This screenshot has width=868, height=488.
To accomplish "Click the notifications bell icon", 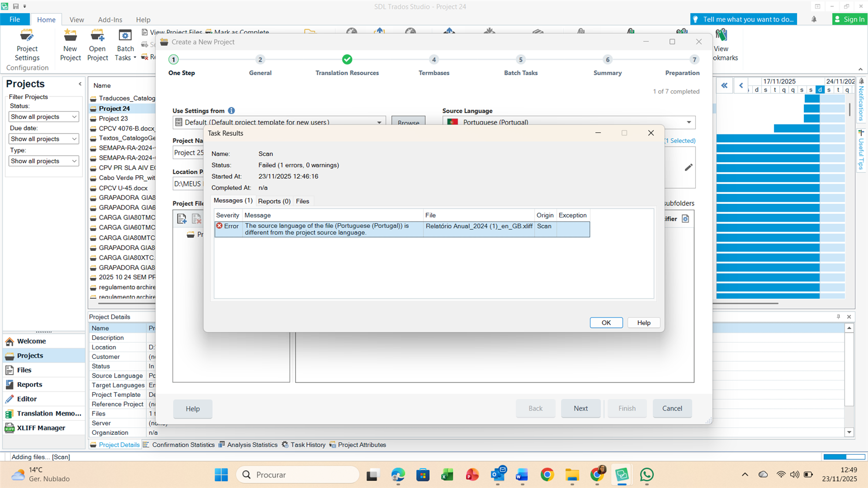I will [814, 19].
